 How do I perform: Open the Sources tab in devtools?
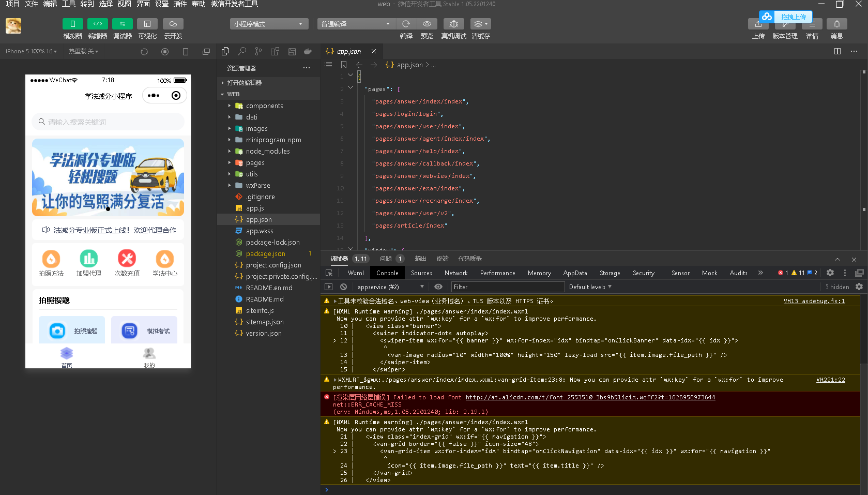click(421, 273)
